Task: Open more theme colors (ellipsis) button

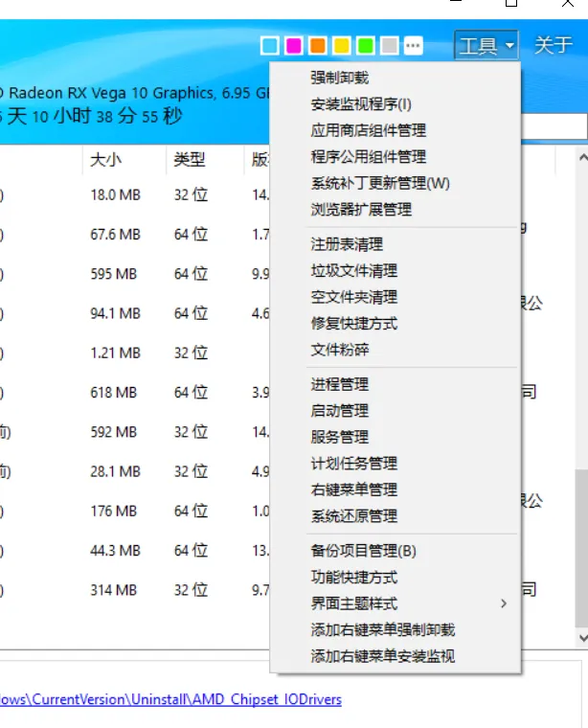Action: 414,46
